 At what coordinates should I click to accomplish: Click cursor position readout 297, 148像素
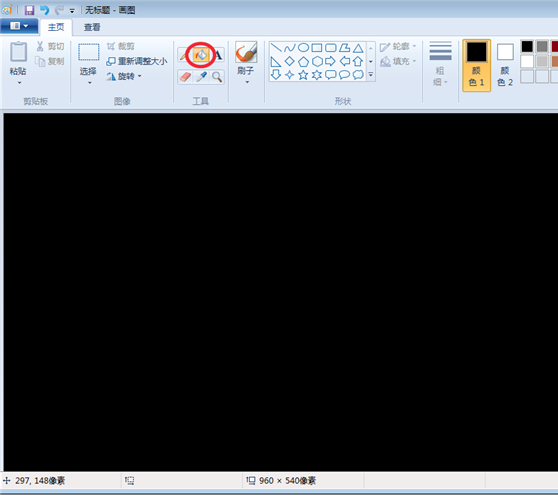[40, 481]
